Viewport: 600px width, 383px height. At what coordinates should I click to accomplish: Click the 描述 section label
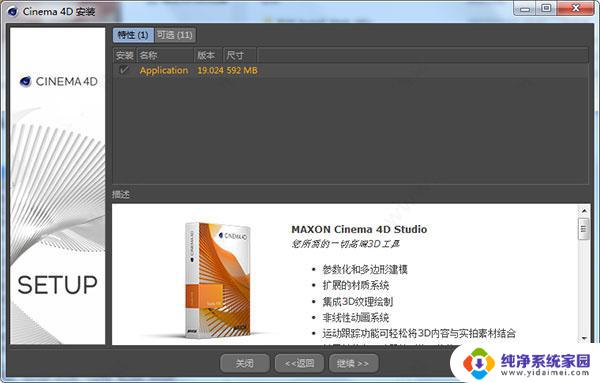(x=121, y=194)
